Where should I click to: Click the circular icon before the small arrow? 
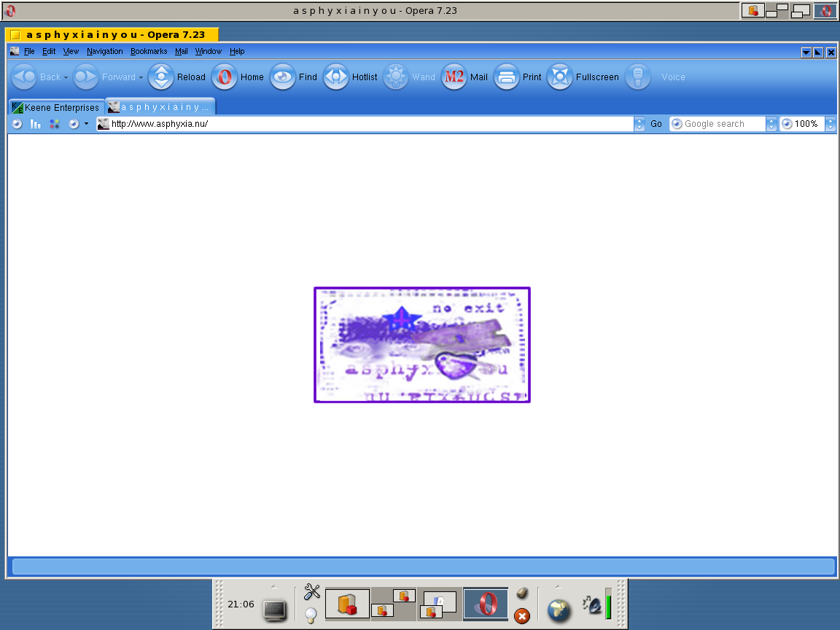point(74,124)
